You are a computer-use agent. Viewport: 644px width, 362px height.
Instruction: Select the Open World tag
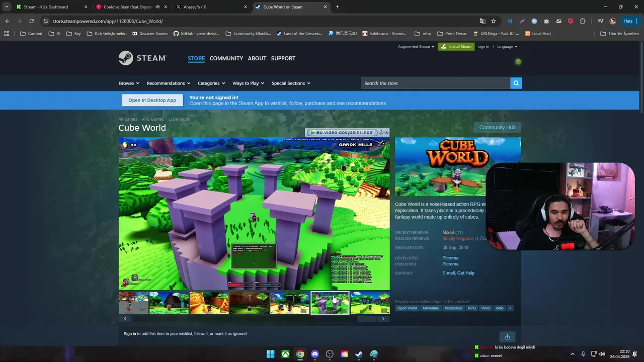(x=407, y=308)
